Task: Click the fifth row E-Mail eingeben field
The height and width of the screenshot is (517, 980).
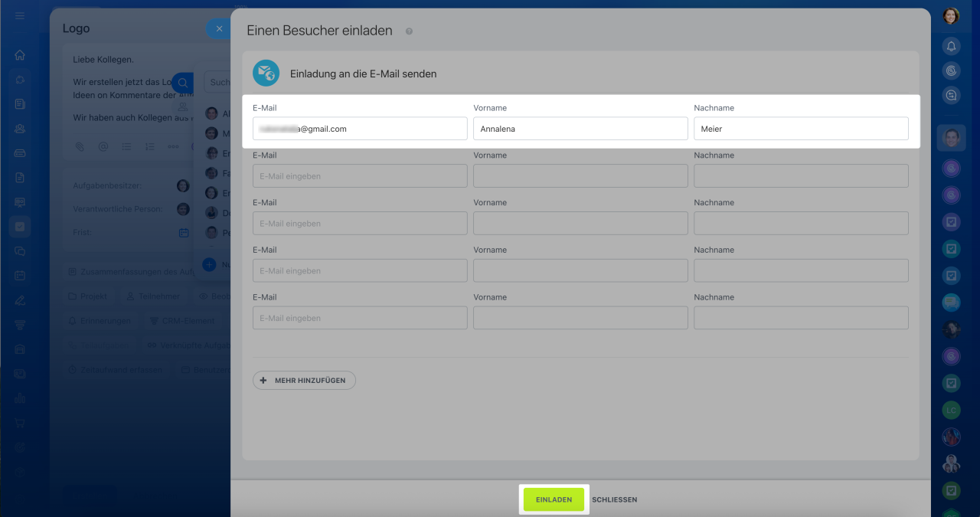Action: pos(360,318)
